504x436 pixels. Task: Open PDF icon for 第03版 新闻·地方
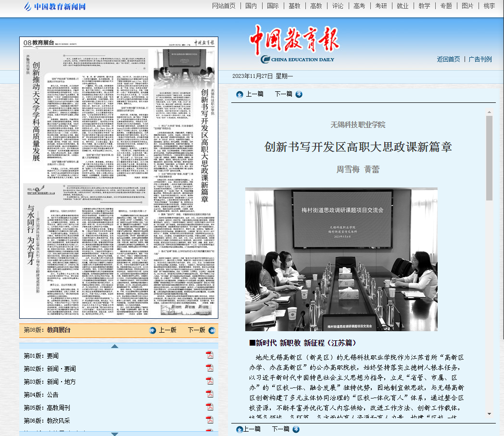[x=210, y=381]
